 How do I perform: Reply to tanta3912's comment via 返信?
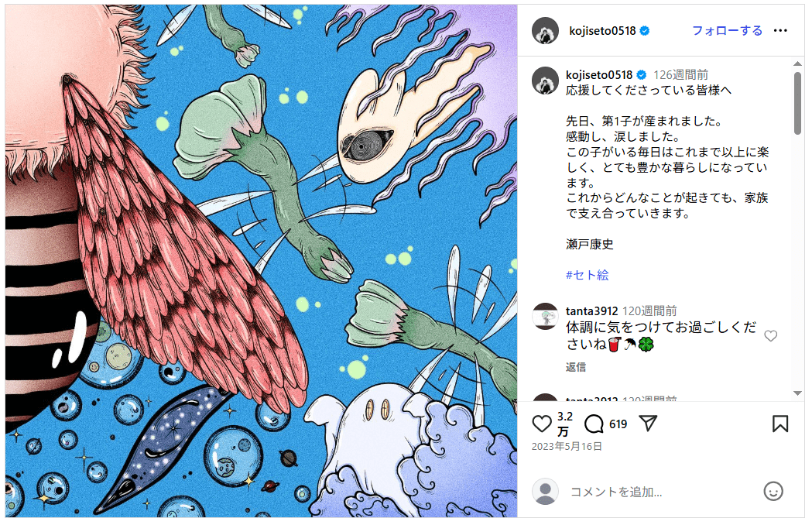pos(575,367)
